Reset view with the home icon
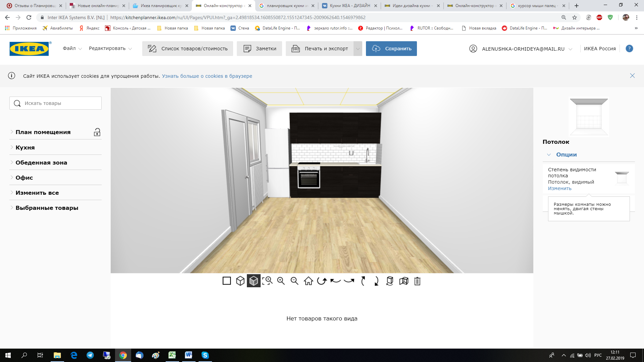This screenshot has height=362, width=644. pos(308,281)
